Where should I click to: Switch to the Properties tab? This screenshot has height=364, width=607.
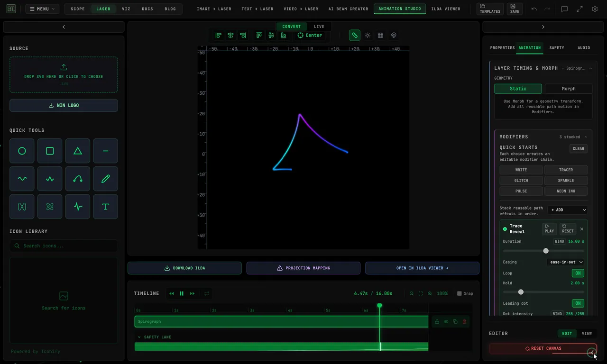tap(502, 48)
